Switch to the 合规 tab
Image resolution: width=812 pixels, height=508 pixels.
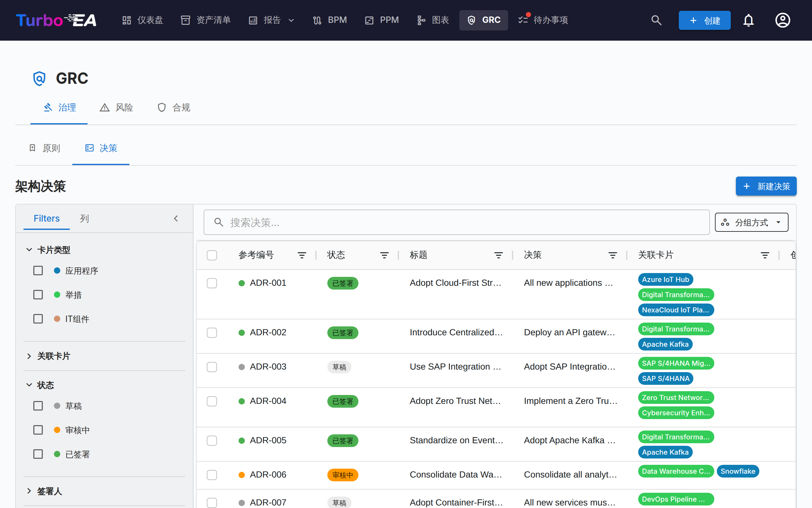click(x=174, y=108)
